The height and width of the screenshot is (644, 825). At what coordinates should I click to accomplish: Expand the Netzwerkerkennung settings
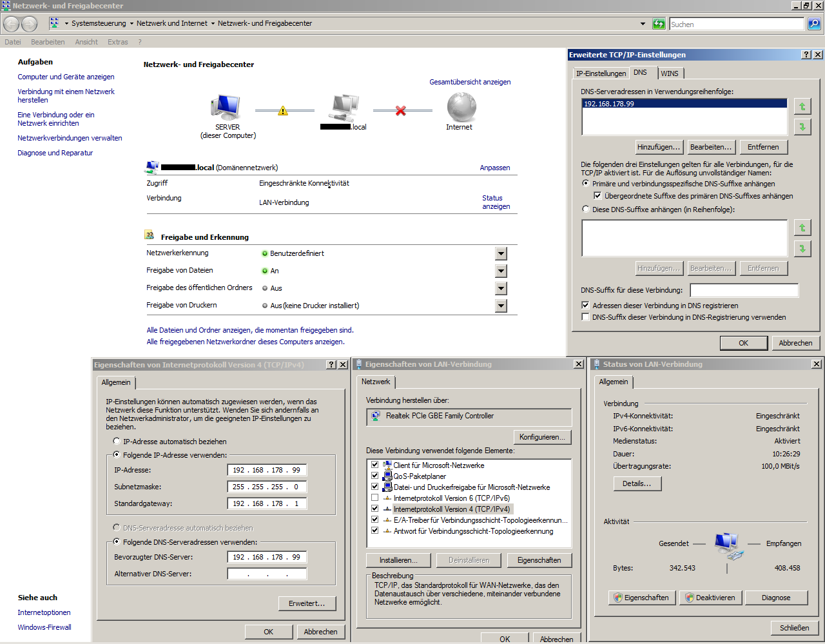point(501,253)
